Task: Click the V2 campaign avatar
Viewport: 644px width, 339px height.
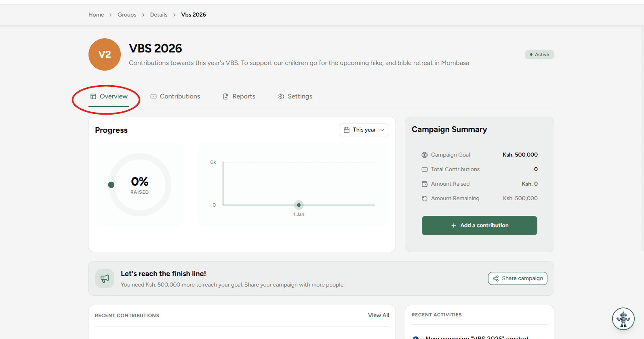Action: [105, 54]
